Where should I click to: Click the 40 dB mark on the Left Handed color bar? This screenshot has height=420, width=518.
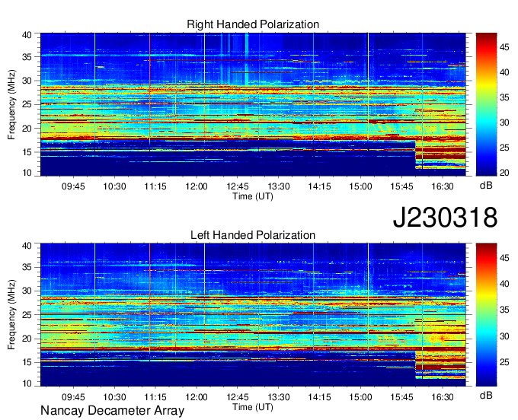click(x=504, y=283)
